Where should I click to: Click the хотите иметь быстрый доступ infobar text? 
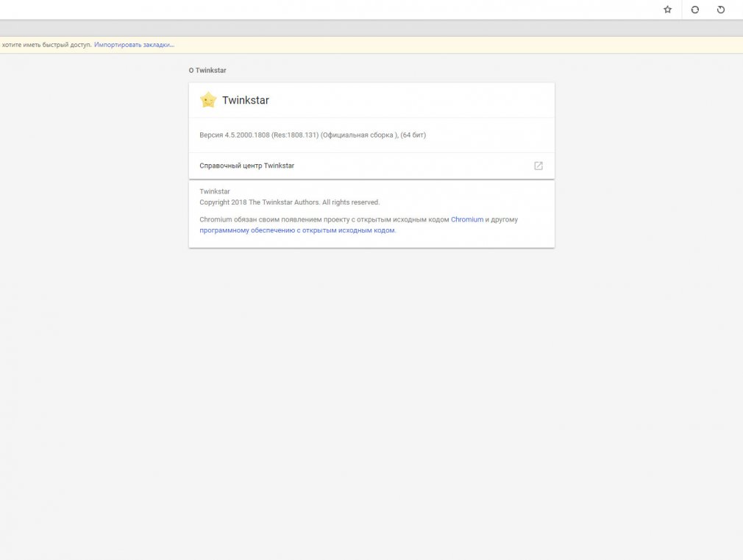point(46,45)
